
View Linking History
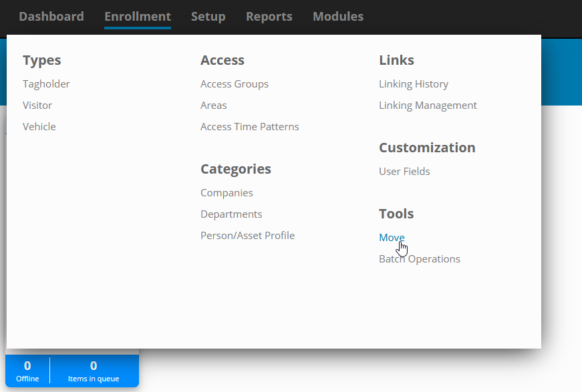point(414,84)
